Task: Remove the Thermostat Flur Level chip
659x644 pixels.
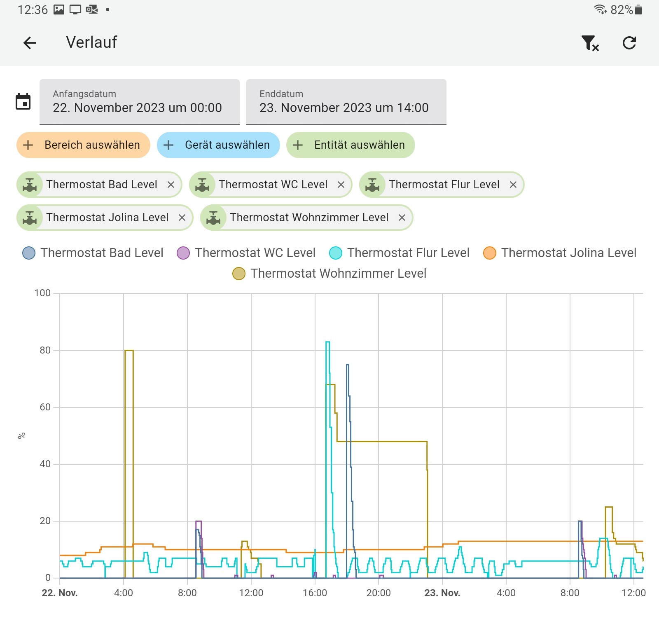Action: tap(513, 185)
